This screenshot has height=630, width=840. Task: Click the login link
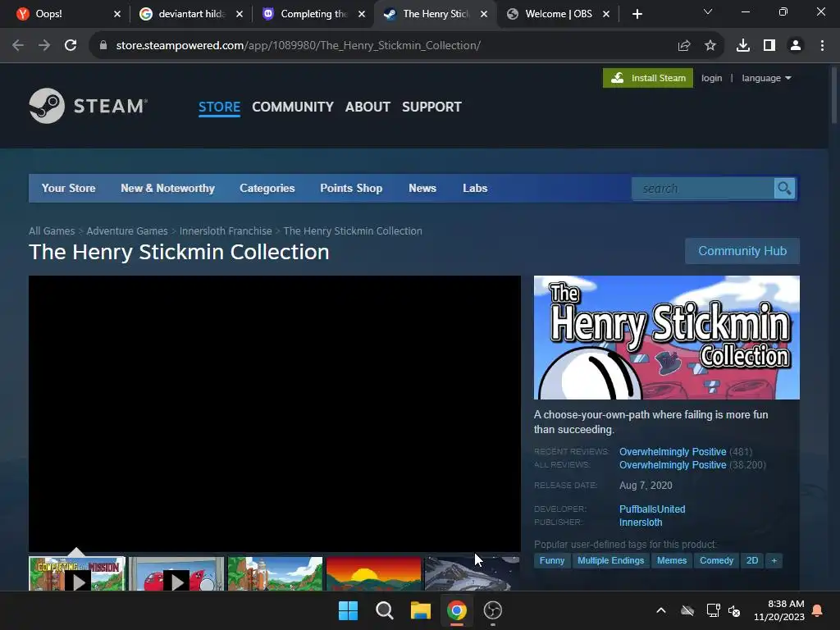711,78
